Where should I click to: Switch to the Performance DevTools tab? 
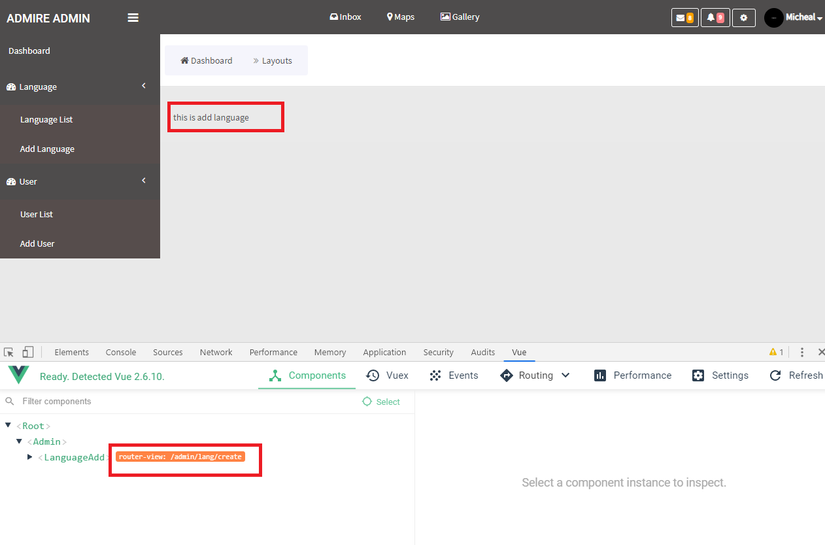tap(273, 352)
